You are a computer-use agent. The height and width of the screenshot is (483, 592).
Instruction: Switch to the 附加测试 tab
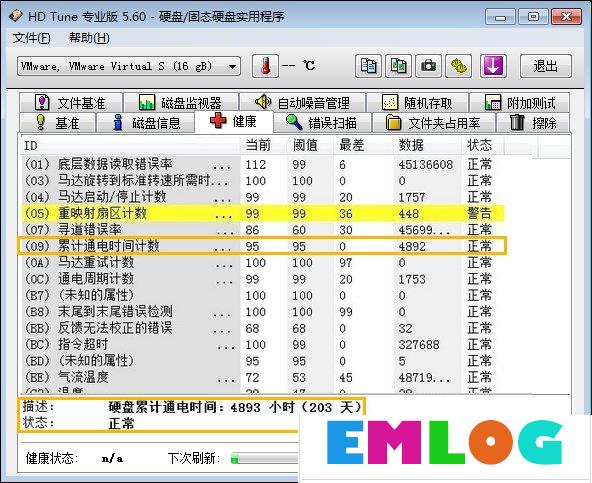520,102
